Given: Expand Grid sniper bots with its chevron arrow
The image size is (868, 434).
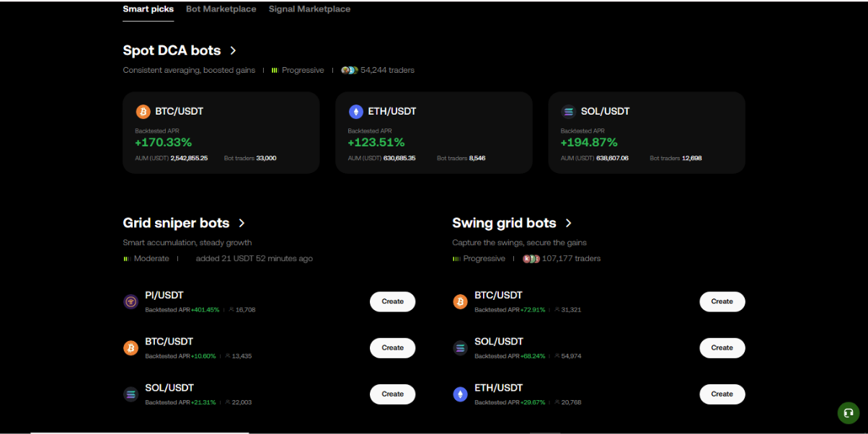Looking at the screenshot, I should [x=242, y=223].
